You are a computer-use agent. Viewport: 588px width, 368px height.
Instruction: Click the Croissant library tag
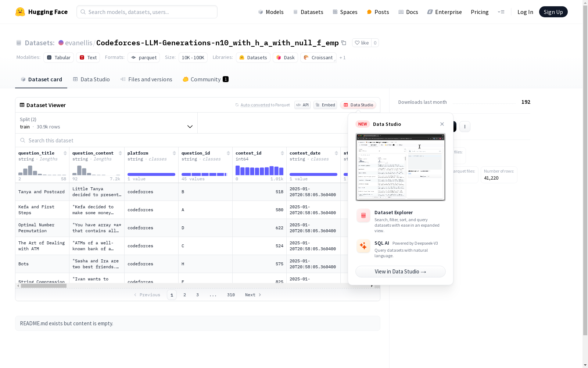(318, 57)
